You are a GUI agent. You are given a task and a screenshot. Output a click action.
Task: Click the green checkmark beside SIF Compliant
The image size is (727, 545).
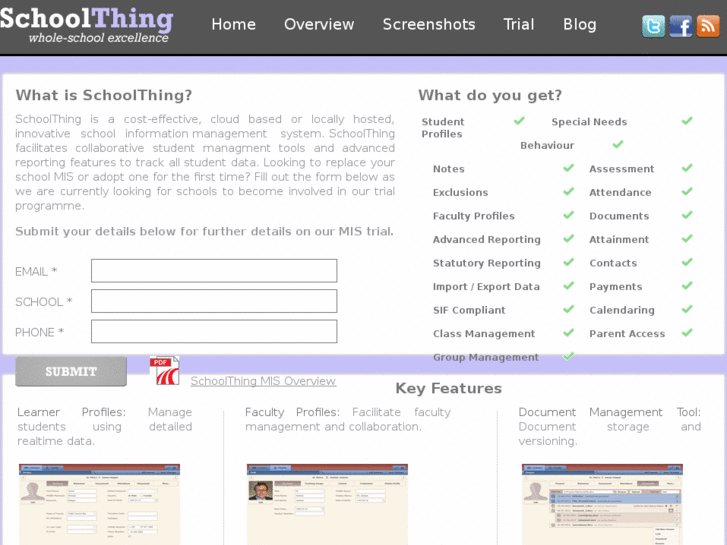(x=568, y=309)
